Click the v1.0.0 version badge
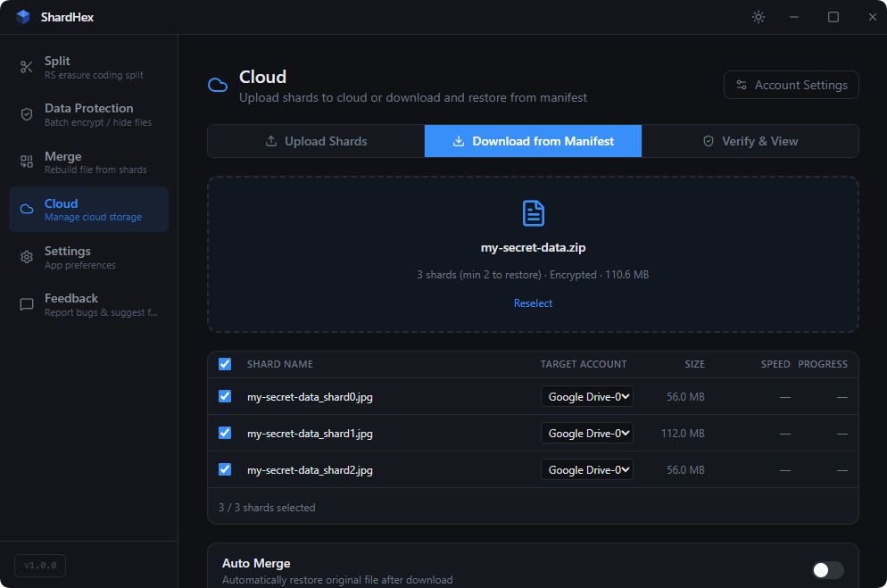 40,566
